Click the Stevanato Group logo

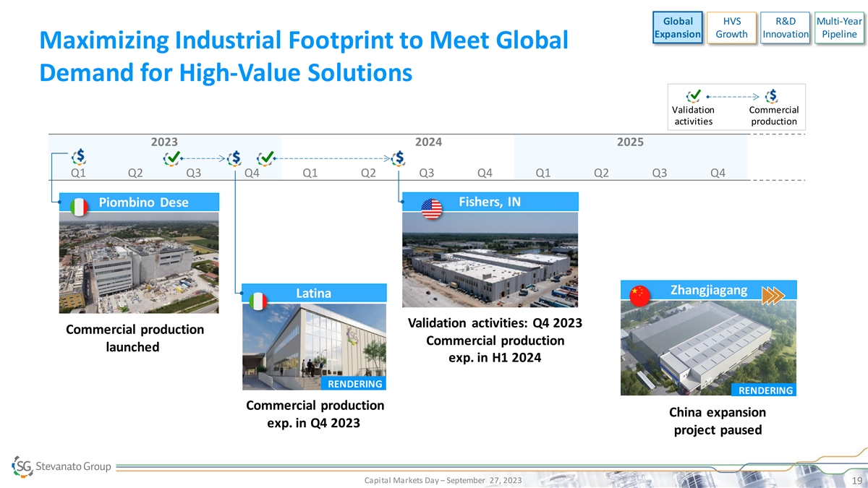62,466
